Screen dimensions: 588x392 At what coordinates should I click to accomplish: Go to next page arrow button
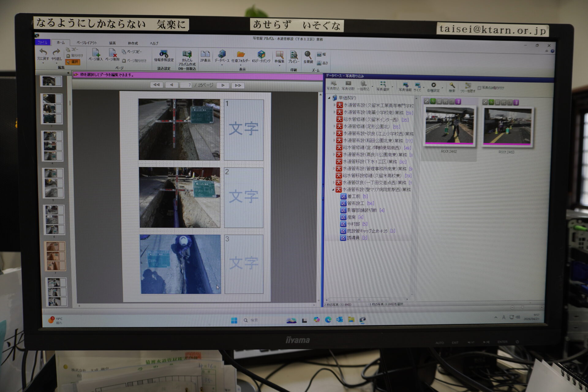[x=223, y=85]
